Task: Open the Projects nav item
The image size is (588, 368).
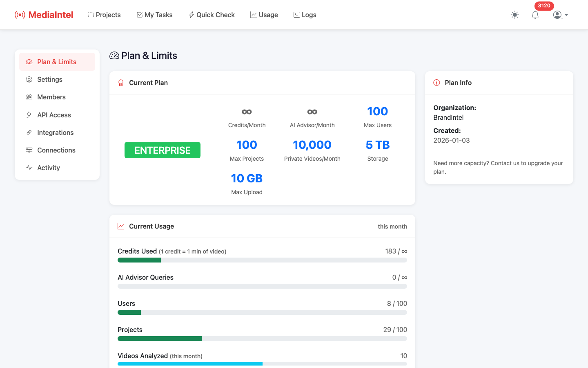Action: 104,15
